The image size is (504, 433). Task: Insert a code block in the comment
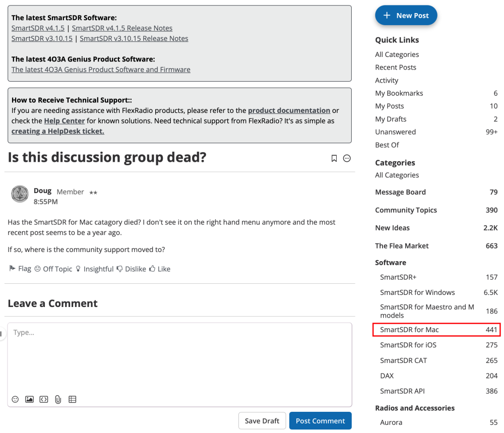point(44,399)
